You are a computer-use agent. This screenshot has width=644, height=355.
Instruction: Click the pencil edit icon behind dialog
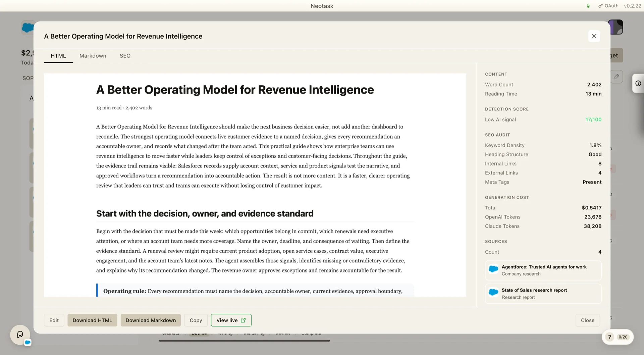pyautogui.click(x=616, y=77)
